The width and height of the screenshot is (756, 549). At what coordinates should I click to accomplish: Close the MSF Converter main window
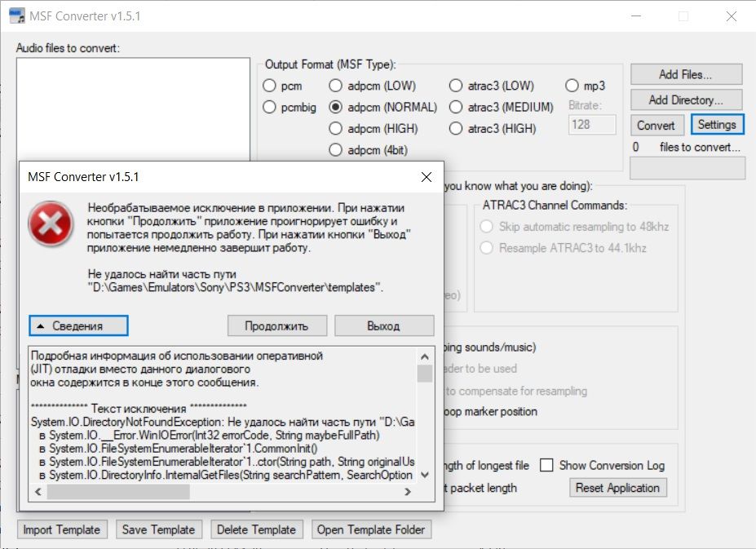click(x=732, y=16)
